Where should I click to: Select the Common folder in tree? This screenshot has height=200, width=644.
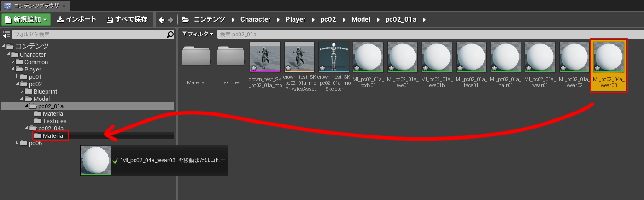click(x=36, y=62)
